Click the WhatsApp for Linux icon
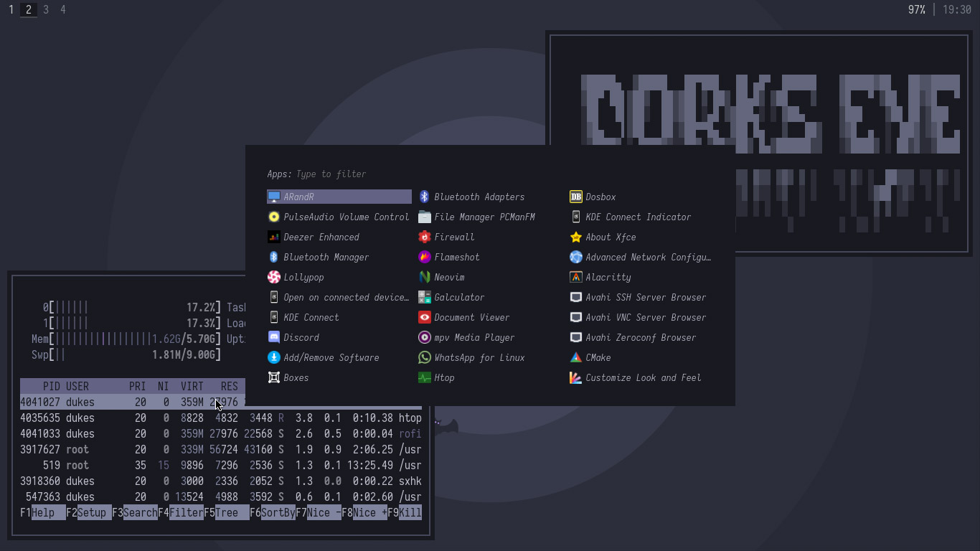Viewport: 980px width, 551px height. pyautogui.click(x=424, y=357)
